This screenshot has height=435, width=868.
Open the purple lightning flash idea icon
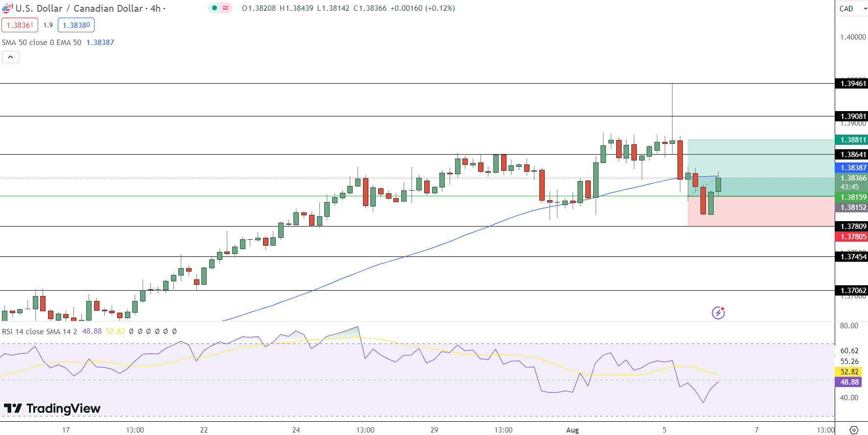(x=718, y=313)
